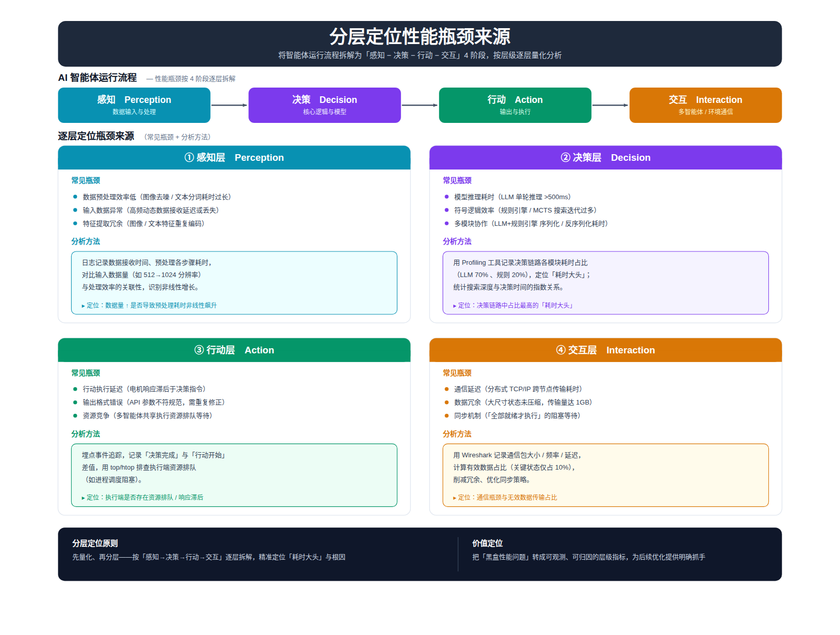Click the 定位：通信瓶颈与无效数据传输占比 line
Image resolution: width=840 pixels, height=635 pixels.
pyautogui.click(x=505, y=497)
